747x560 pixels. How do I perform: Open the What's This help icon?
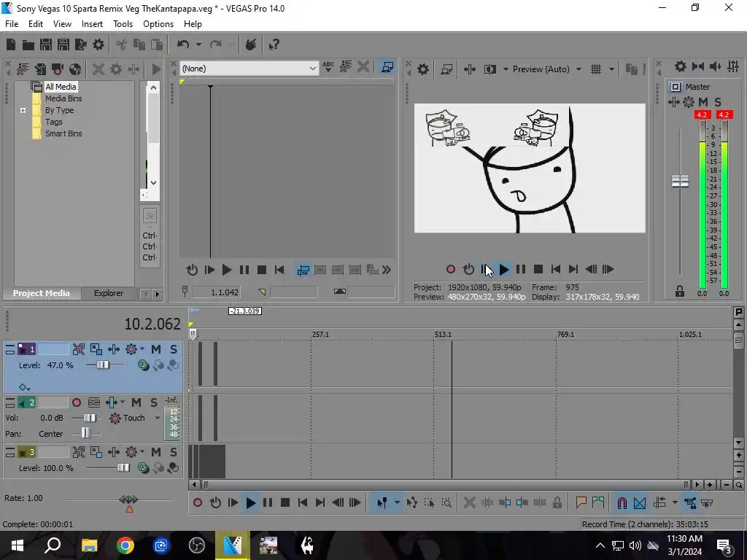click(274, 44)
